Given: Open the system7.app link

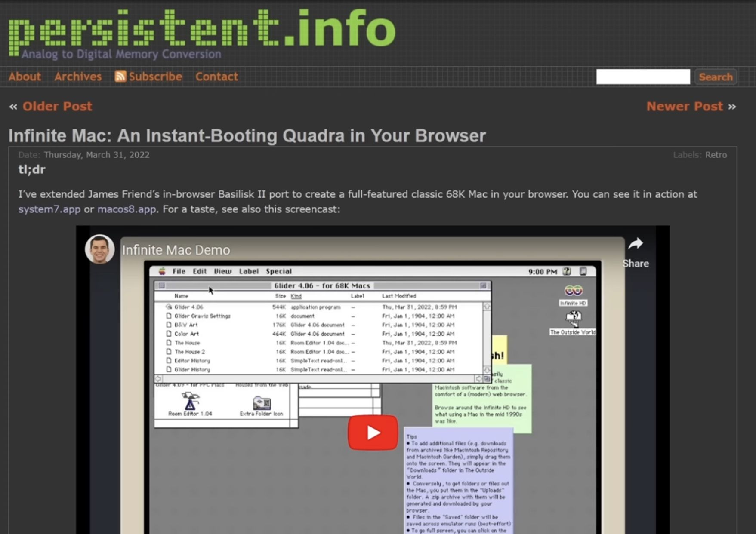Looking at the screenshot, I should [x=49, y=209].
